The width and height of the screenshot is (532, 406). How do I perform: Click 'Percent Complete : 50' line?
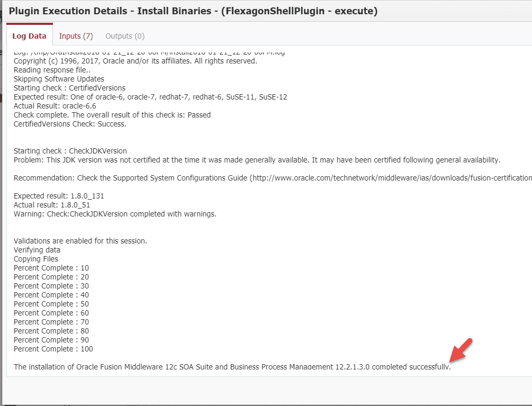pos(51,304)
